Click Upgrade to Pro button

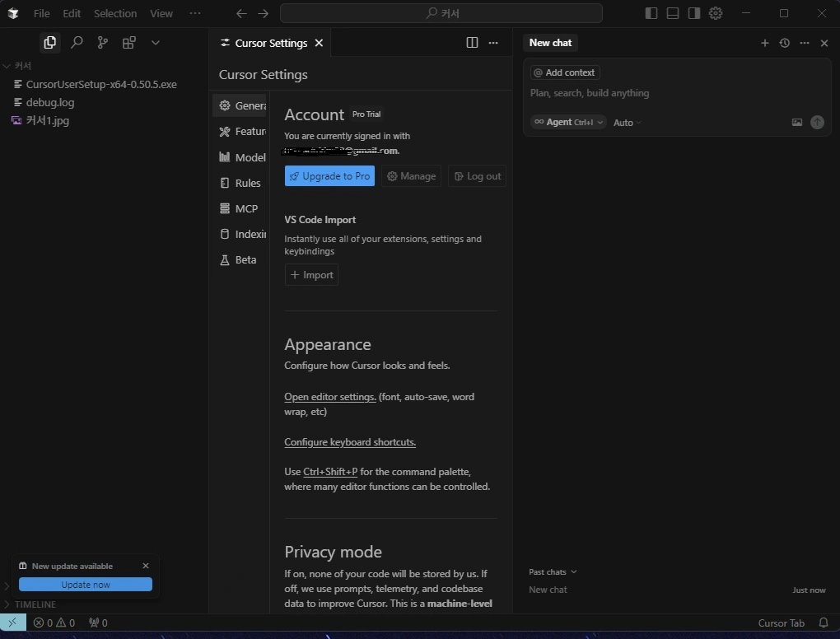pyautogui.click(x=329, y=176)
